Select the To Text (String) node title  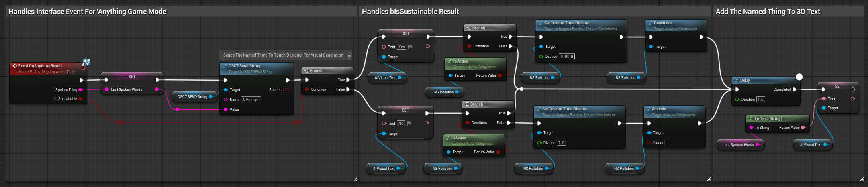coord(768,118)
